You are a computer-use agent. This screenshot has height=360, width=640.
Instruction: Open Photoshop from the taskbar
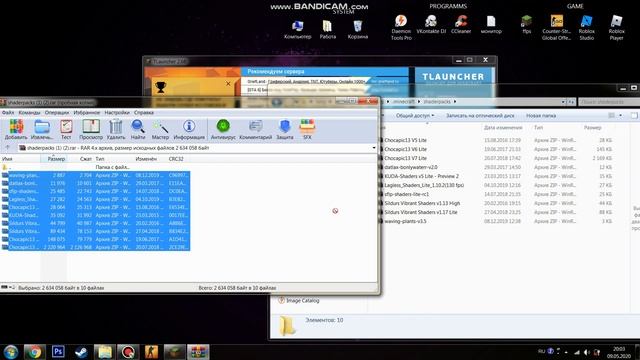[58, 352]
